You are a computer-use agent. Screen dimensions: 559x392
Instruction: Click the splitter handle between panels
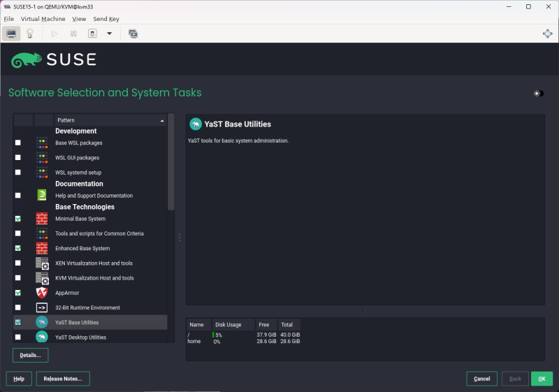(x=180, y=238)
